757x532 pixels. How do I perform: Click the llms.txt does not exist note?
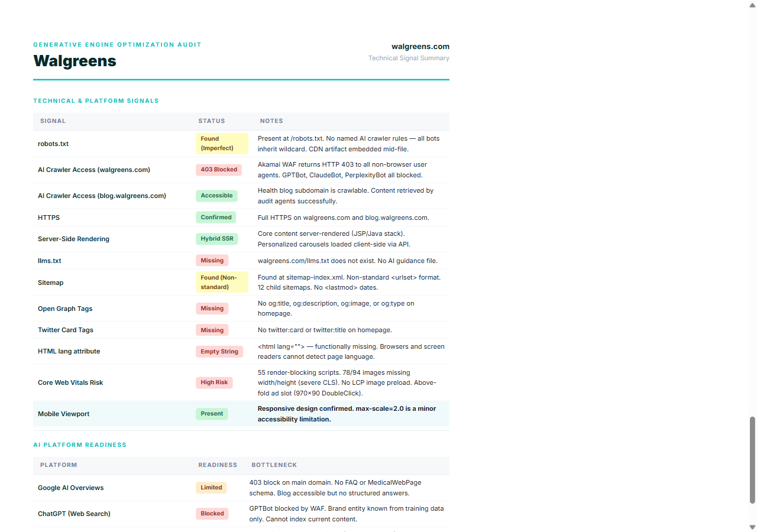(x=348, y=261)
